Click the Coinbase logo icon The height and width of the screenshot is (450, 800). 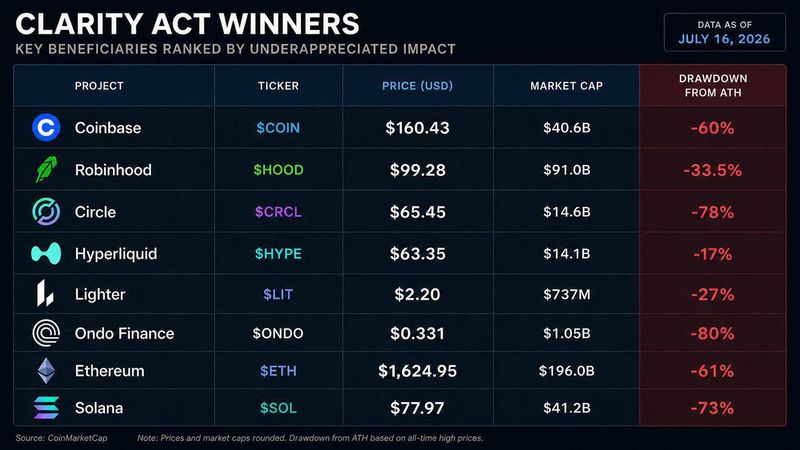pyautogui.click(x=46, y=128)
